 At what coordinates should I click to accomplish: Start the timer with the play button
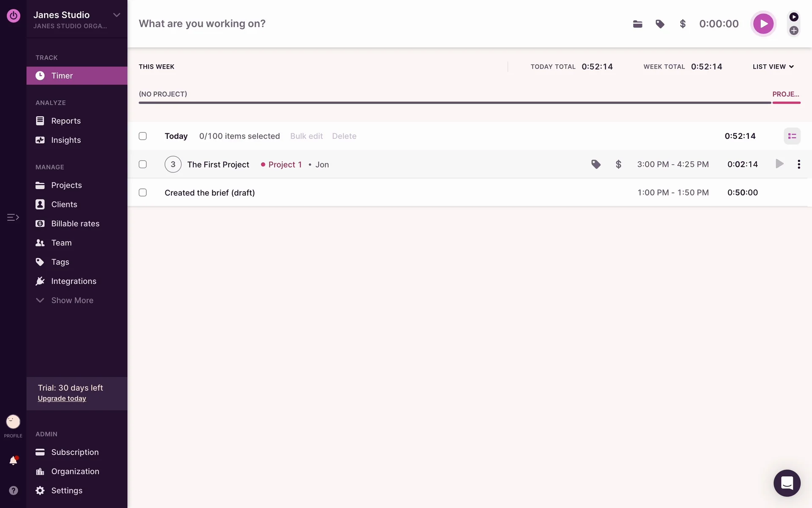[763, 24]
